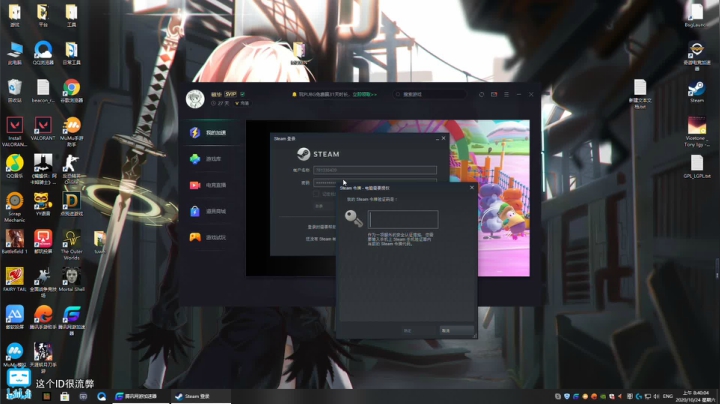The width and height of the screenshot is (720, 404).
Task: Open the VALORANT desktop shortcut
Action: (x=43, y=129)
